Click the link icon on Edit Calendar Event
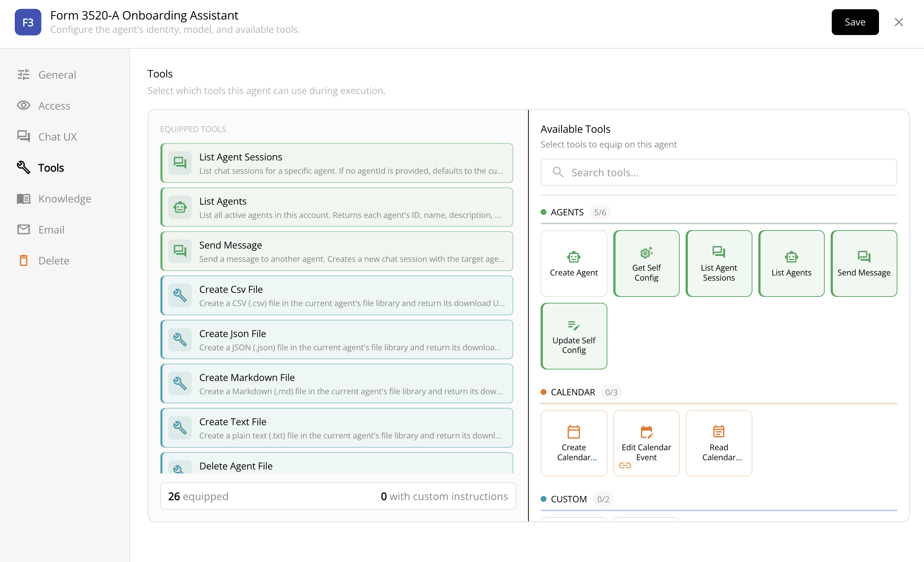924x562 pixels. 625,465
